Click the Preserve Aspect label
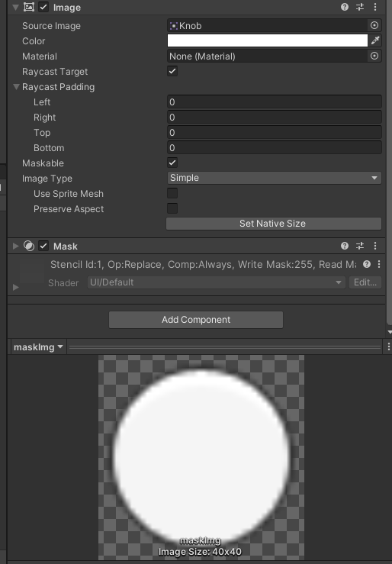This screenshot has height=564, width=392. tap(69, 209)
